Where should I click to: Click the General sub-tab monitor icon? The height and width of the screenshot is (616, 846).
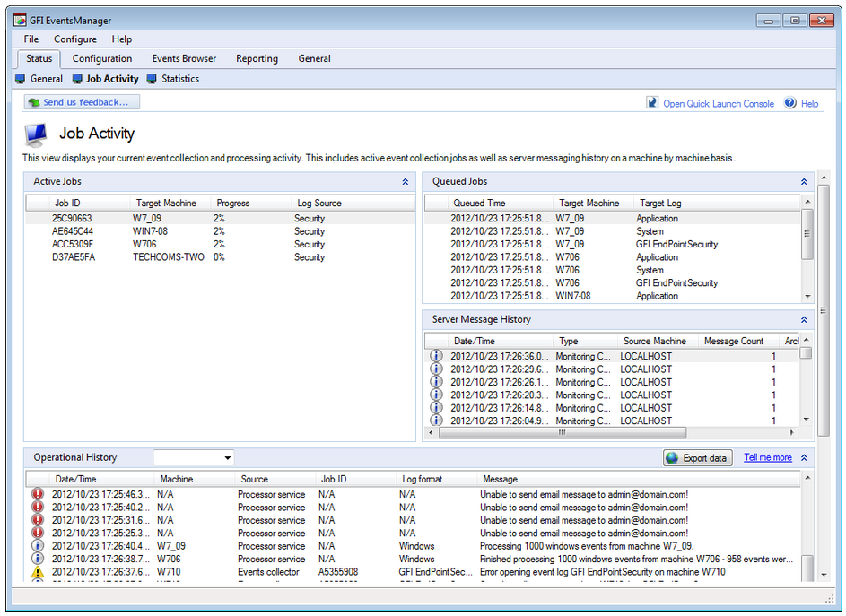click(x=21, y=79)
